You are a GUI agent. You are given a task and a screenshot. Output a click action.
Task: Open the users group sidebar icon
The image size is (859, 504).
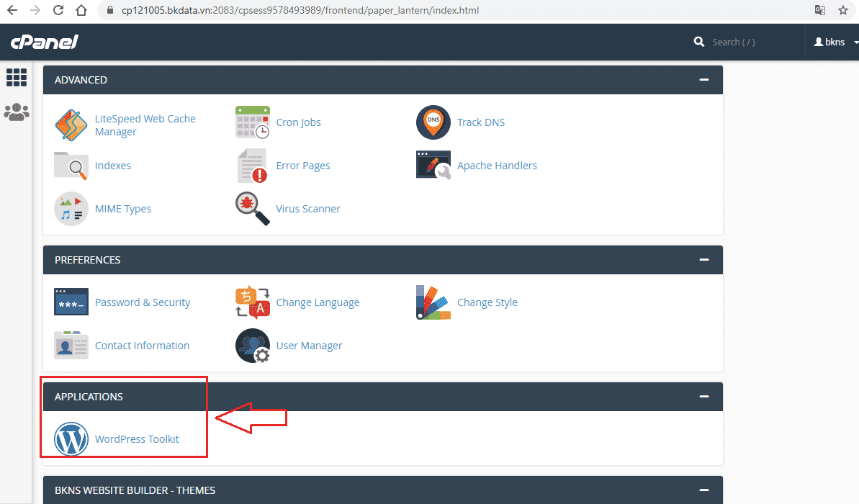click(x=17, y=112)
